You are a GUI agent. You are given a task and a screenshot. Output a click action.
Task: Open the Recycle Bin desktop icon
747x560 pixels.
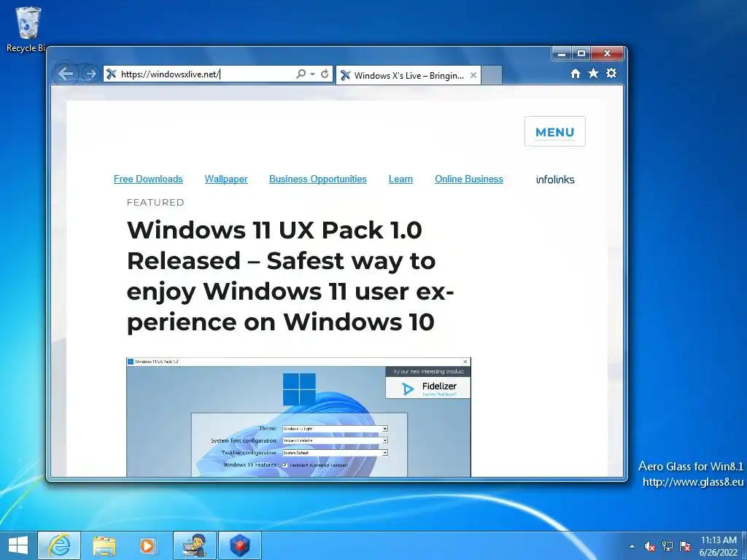coord(26,29)
